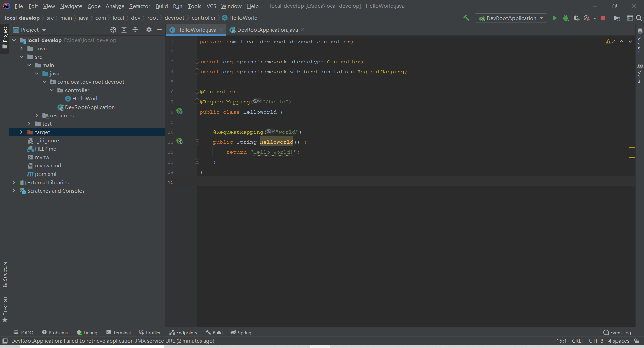Viewport: 644px width, 348px height.
Task: Open the File menu
Action: tap(19, 6)
